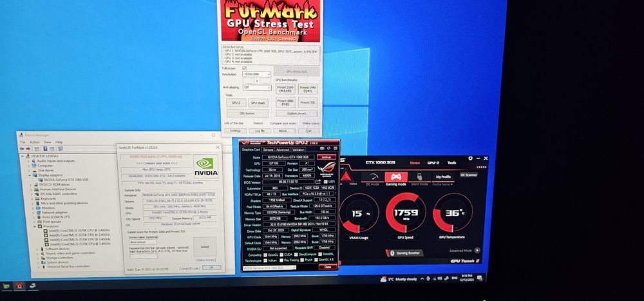The height and width of the screenshot is (301, 644).
Task: Click the GPU Temperature gauge
Action: coord(453,213)
